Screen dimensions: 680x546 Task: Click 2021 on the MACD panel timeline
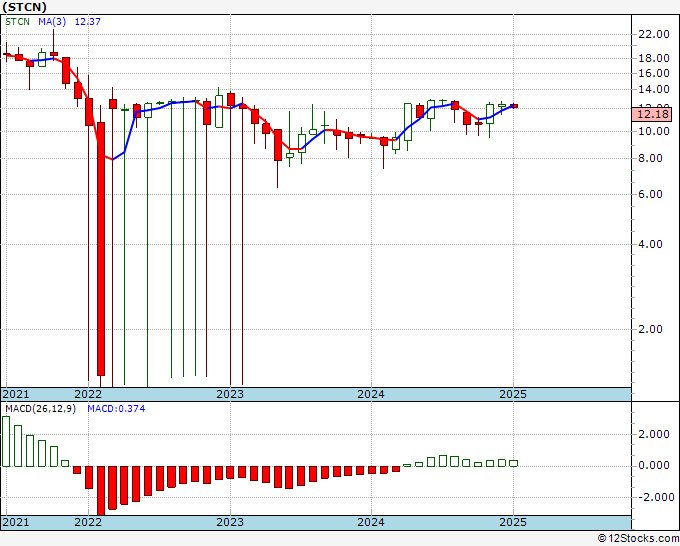point(16,522)
